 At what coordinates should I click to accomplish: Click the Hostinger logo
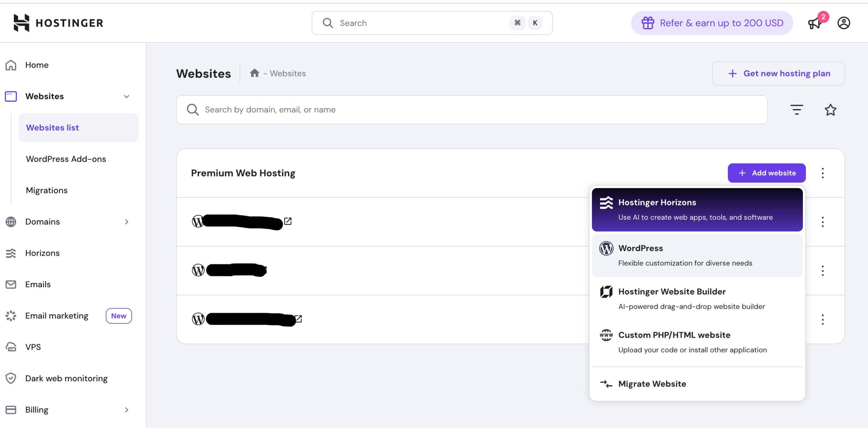pos(58,23)
